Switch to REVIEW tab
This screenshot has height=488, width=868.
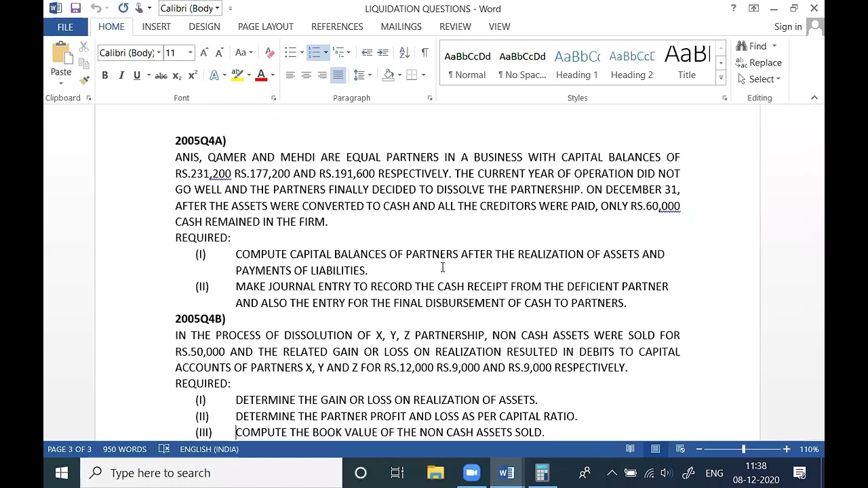point(455,26)
